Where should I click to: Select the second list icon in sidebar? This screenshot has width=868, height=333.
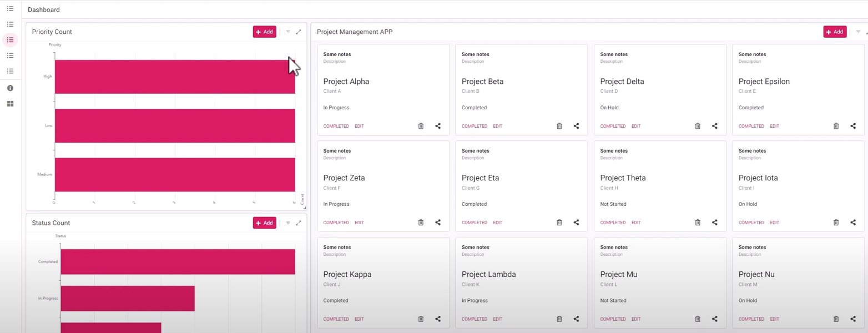(x=10, y=24)
